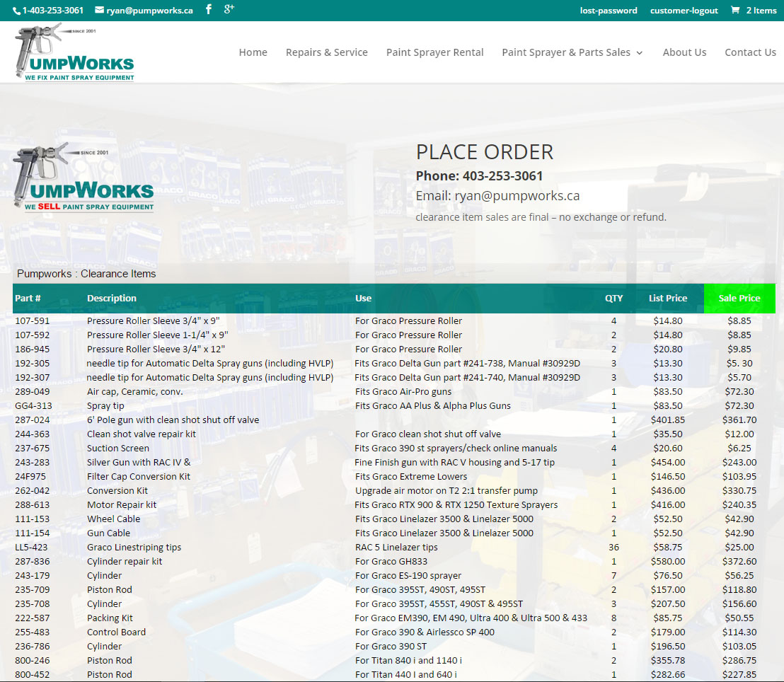This screenshot has height=682, width=784.
Task: Click the lost-password link
Action: click(x=609, y=11)
